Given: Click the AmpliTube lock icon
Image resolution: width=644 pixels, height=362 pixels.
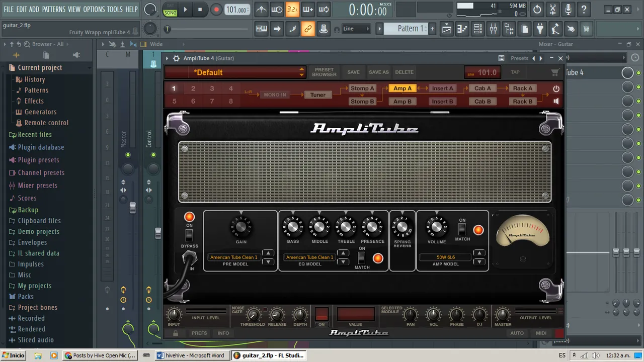Looking at the screenshot, I should 175,333.
